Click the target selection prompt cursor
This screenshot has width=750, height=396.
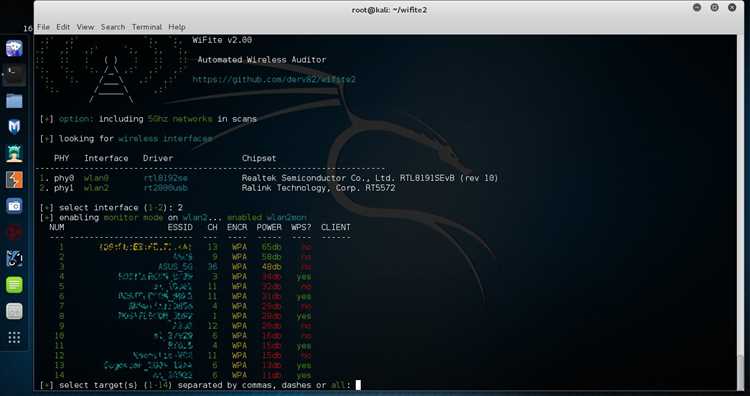[358, 385]
